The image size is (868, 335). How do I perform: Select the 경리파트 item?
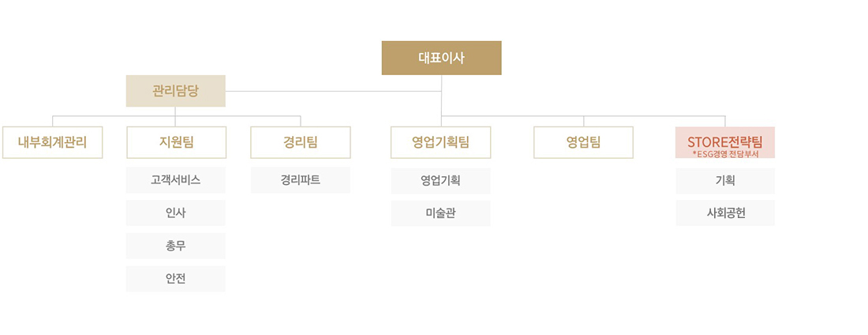pos(301,179)
